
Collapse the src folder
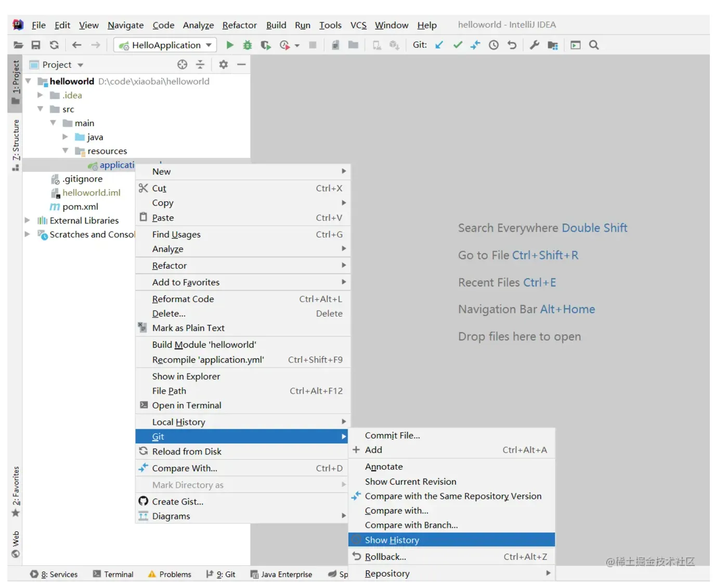pyautogui.click(x=40, y=109)
